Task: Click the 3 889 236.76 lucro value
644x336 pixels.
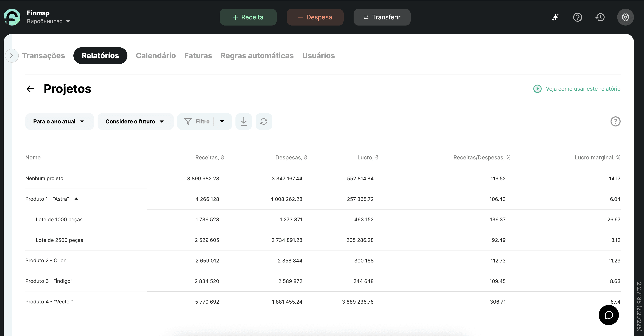Action: (358, 302)
